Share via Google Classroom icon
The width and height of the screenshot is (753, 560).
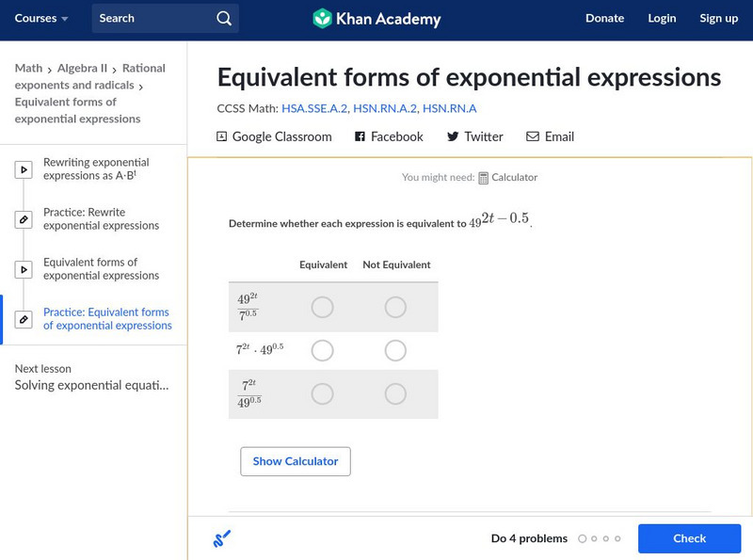(x=222, y=136)
